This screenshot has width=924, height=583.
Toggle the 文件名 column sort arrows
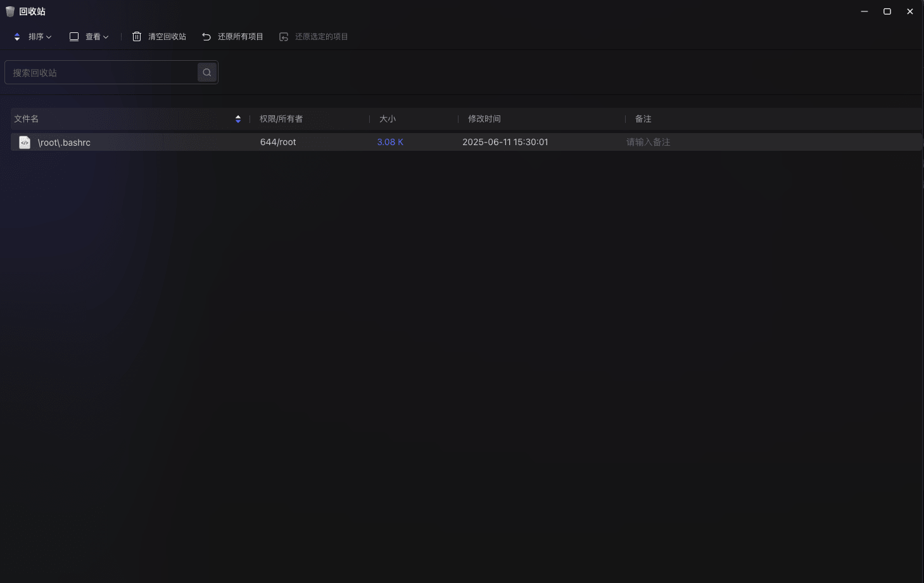click(x=238, y=119)
